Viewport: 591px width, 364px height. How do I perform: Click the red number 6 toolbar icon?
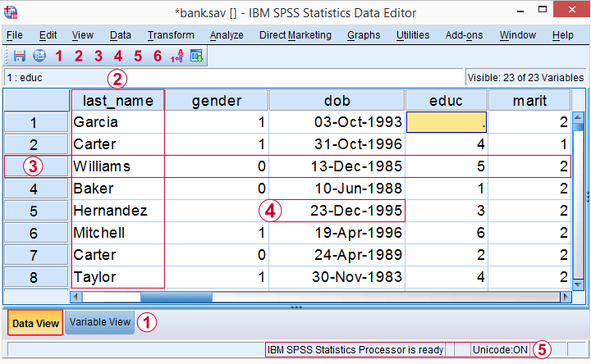tap(158, 56)
